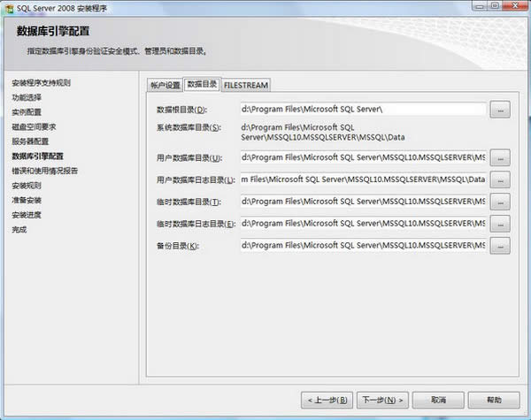Click the SQL Server setup title bar icon

(x=9, y=9)
